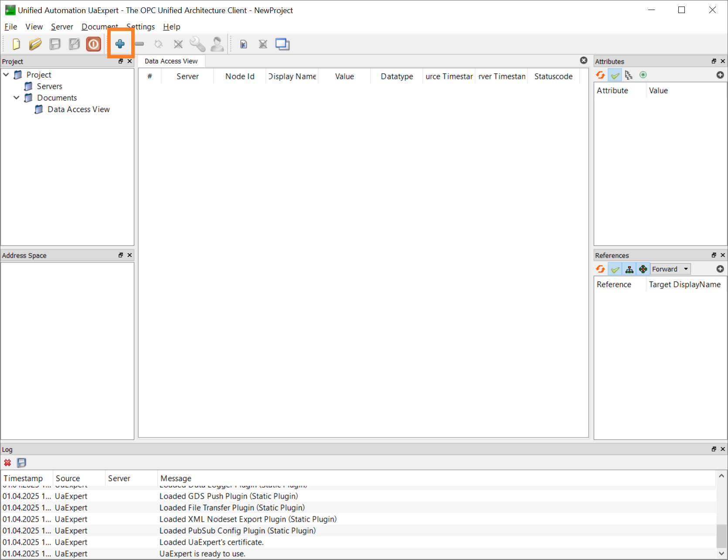Viewport: 728px width, 560px height.
Task: Toggle the hierarchy tree button in References
Action: (x=629, y=269)
